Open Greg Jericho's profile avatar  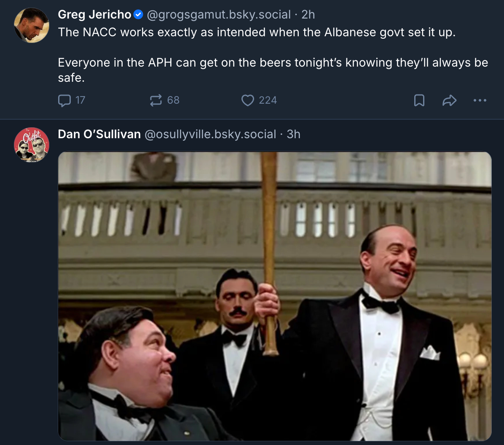click(x=32, y=25)
